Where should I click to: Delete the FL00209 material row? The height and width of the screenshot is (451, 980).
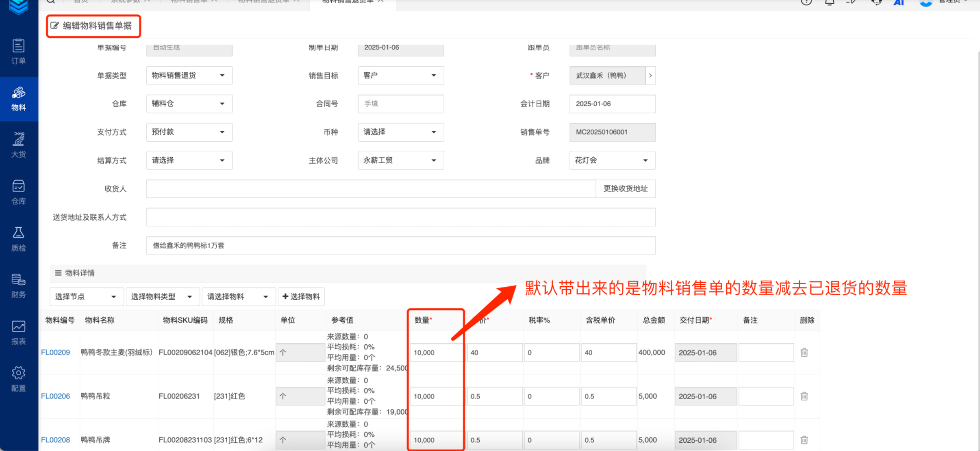pos(804,352)
